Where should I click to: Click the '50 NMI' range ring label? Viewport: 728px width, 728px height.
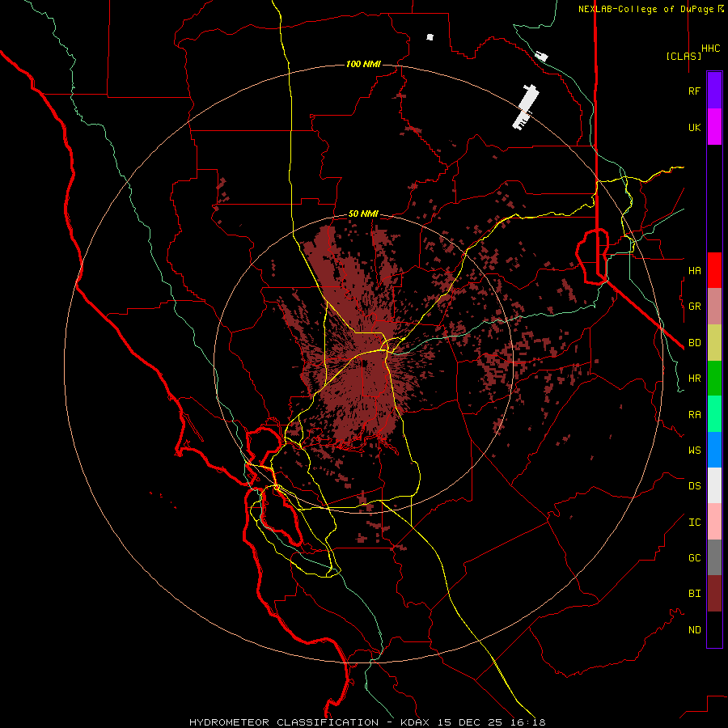tap(363, 214)
